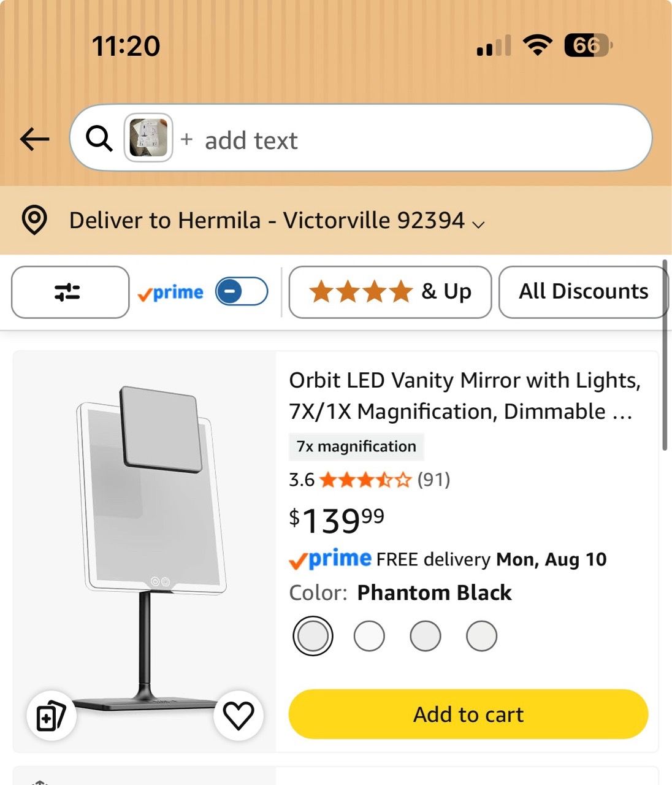Open the Orbit LED Vanity Mirror title
The height and width of the screenshot is (785, 672).
465,396
